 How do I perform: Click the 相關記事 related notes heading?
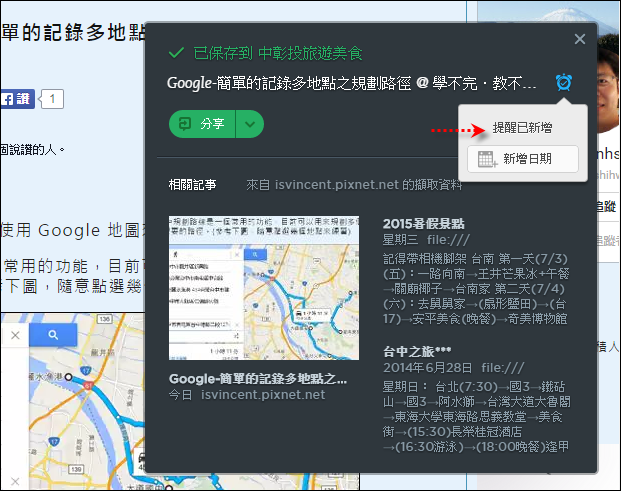pos(192,185)
